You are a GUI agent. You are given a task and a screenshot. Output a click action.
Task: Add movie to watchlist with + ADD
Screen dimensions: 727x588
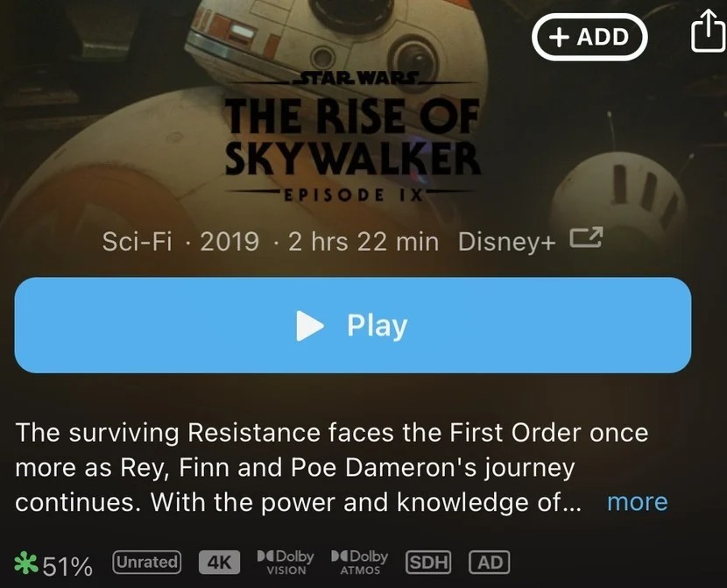(589, 37)
